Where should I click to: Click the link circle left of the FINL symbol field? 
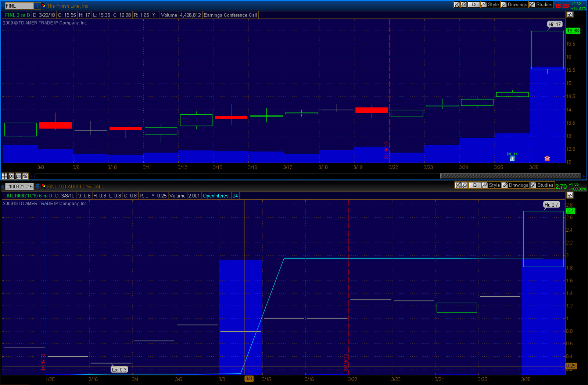3,6
